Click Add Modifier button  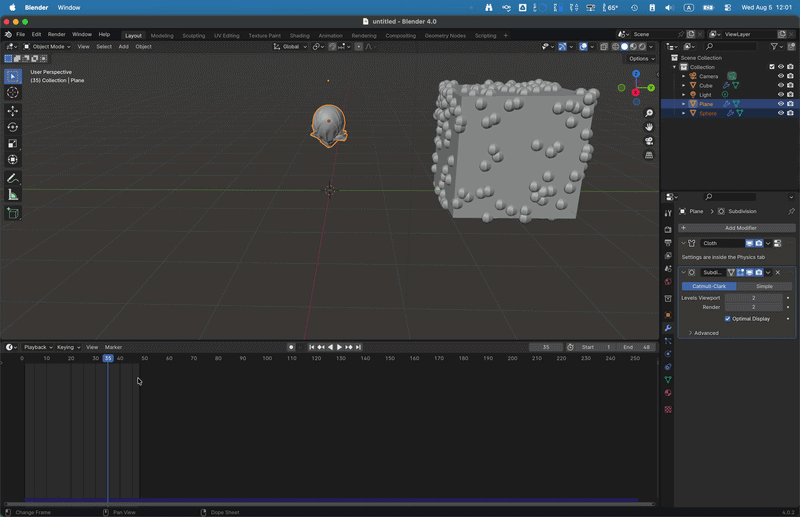click(737, 228)
